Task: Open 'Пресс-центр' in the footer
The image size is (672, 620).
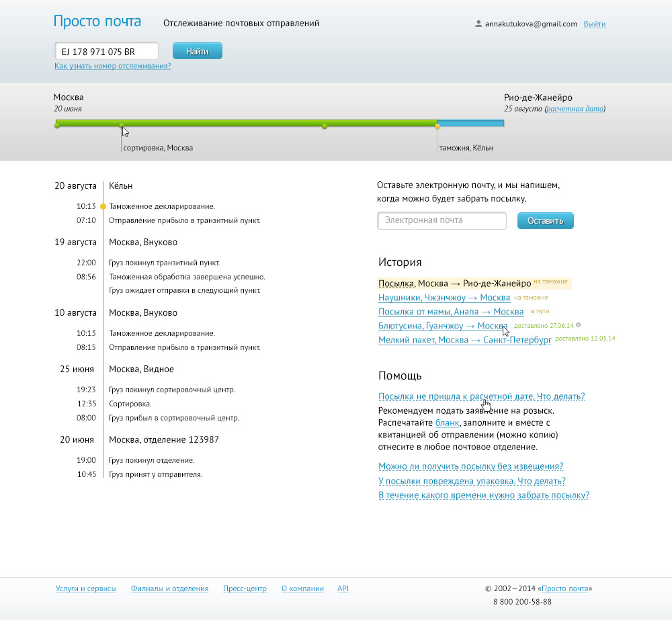Action: tap(245, 588)
